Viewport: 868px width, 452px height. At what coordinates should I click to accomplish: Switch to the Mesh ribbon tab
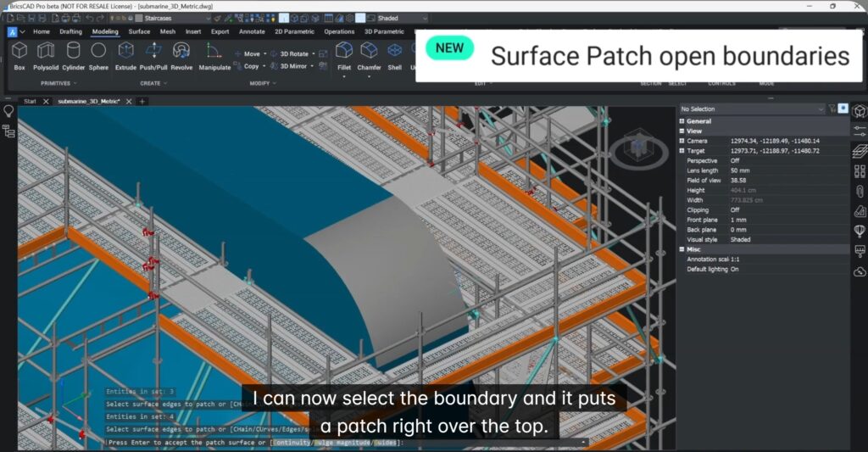168,31
